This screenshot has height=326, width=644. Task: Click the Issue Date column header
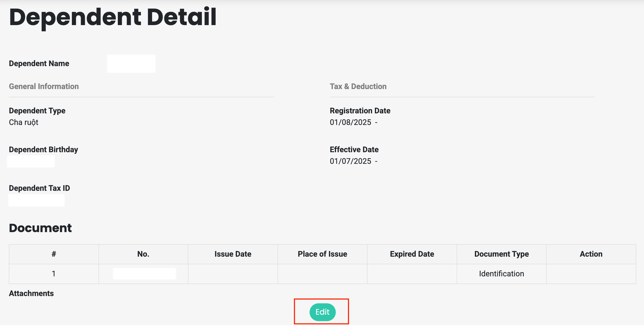pos(233,254)
